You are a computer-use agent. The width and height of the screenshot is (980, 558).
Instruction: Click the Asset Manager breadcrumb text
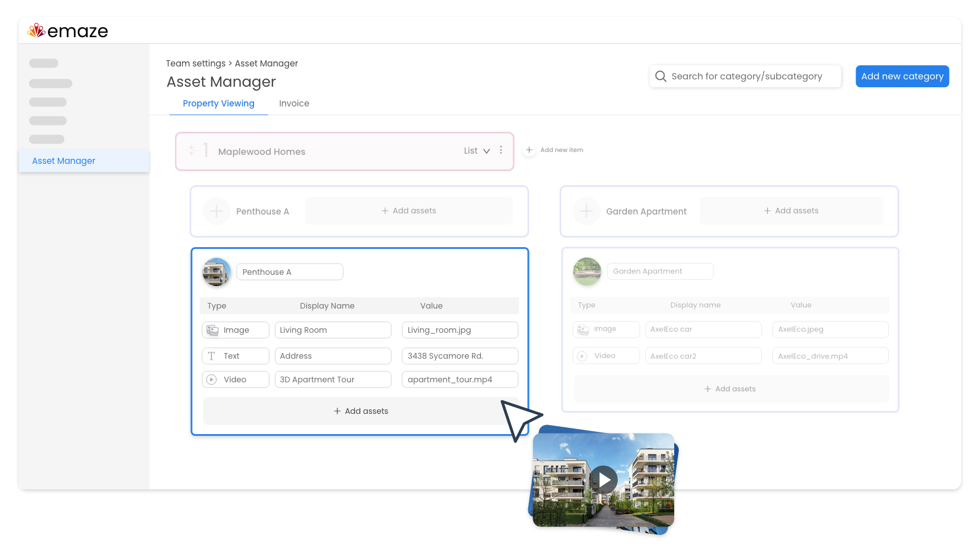pos(266,64)
